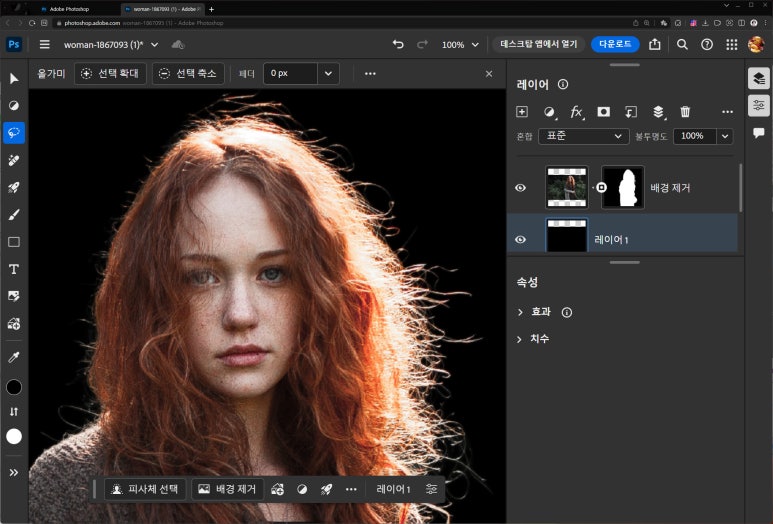773x524 pixels.
Task: Swap foreground and background colors
Action: pos(14,411)
